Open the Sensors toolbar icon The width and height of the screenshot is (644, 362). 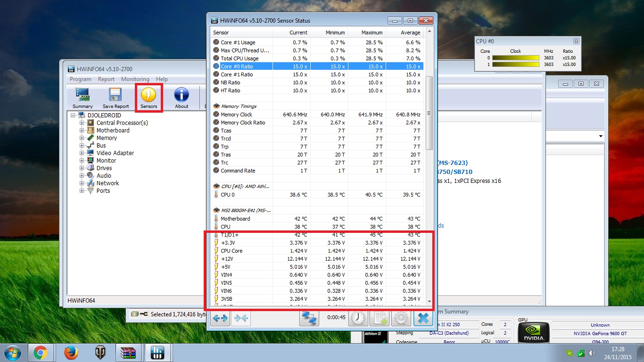tap(149, 98)
